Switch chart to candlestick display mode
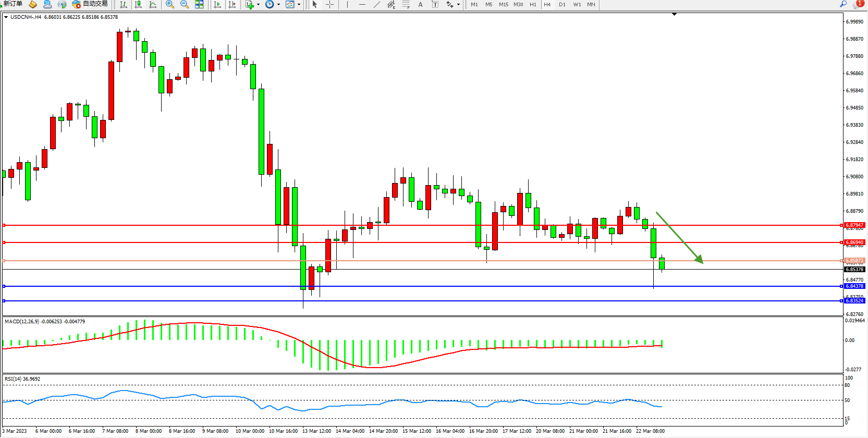The width and height of the screenshot is (868, 438). pos(138,4)
